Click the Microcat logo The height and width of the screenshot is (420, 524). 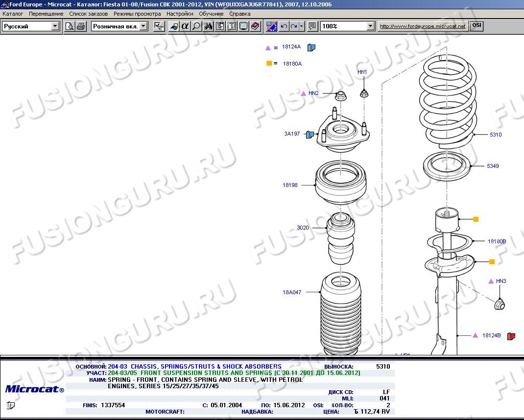[x=34, y=389]
